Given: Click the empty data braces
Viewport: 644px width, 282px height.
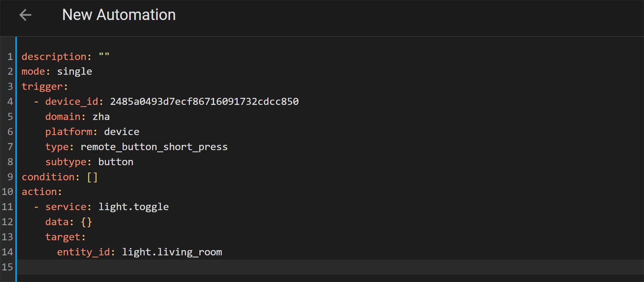Looking at the screenshot, I should [86, 222].
